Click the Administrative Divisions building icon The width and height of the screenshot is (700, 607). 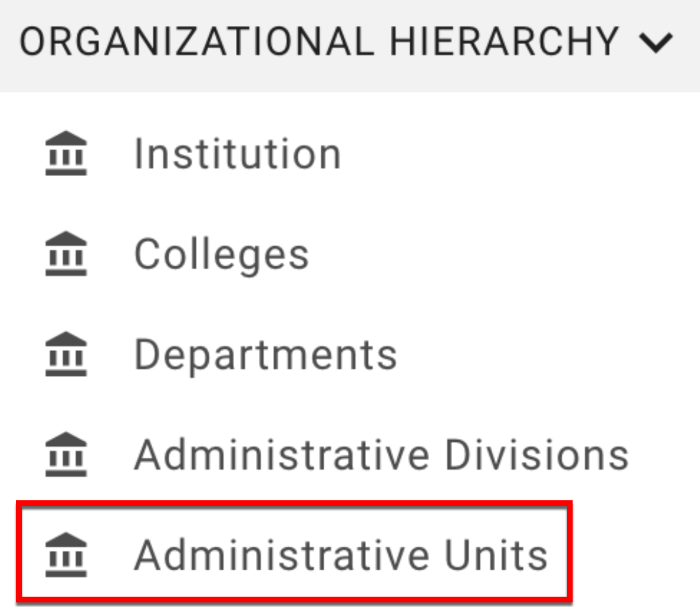pyautogui.click(x=66, y=454)
